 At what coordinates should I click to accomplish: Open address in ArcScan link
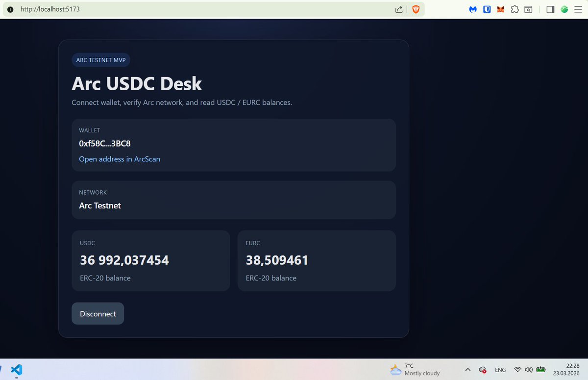pyautogui.click(x=120, y=159)
